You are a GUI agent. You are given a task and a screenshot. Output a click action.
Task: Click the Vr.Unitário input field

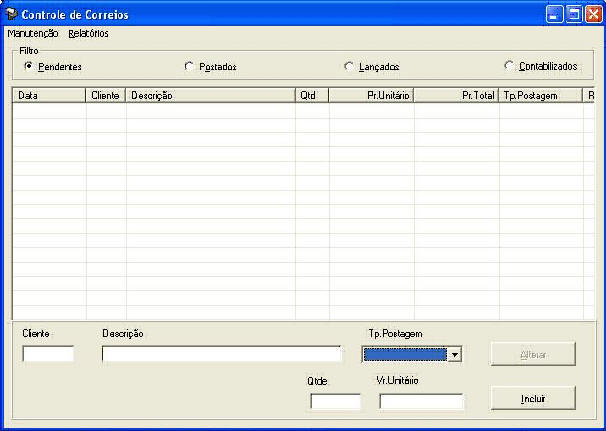point(421,401)
